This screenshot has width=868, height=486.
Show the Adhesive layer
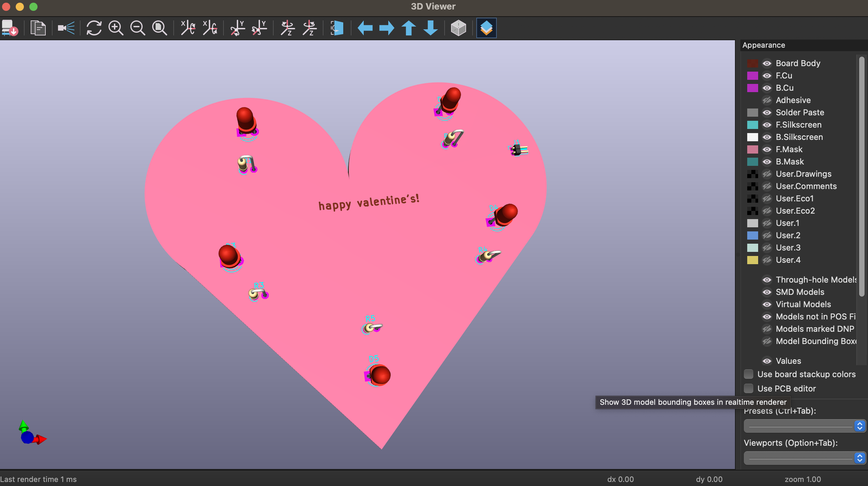(x=767, y=100)
